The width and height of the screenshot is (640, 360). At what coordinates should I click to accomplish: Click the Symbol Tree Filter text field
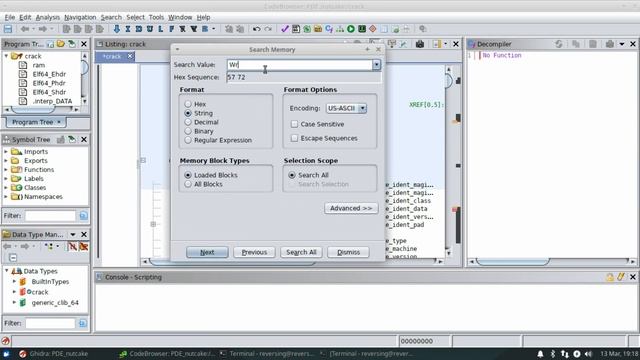coord(51,216)
